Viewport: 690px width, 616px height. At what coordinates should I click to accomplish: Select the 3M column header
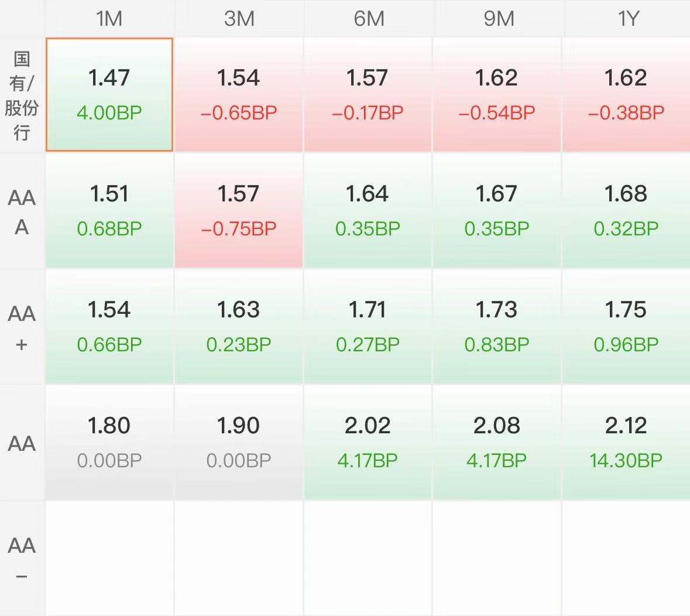239,19
